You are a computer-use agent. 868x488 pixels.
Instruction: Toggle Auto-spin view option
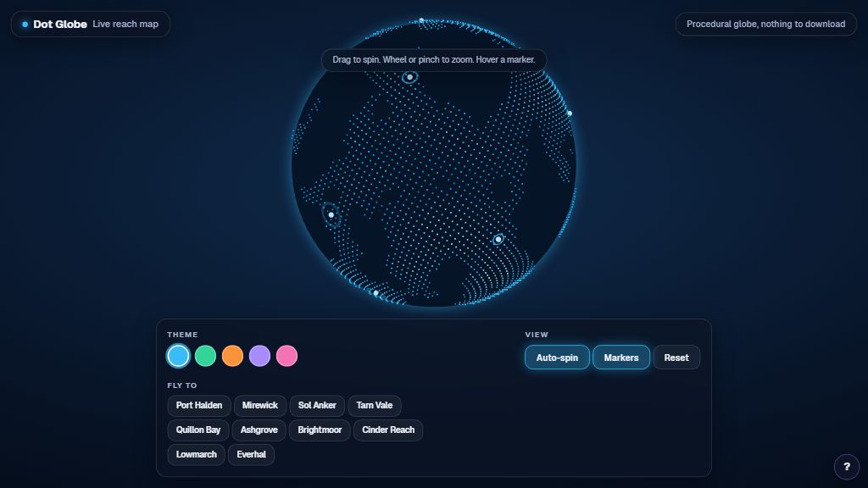(557, 358)
